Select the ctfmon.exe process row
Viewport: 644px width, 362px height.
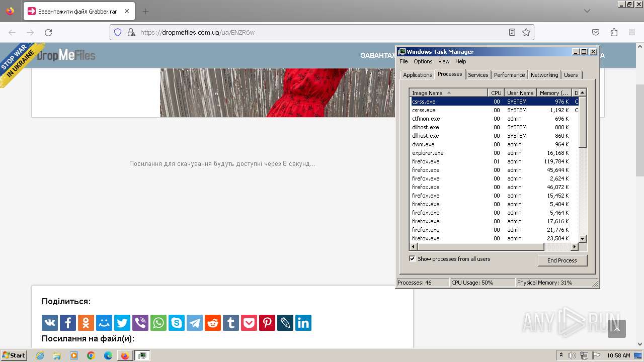(494, 119)
